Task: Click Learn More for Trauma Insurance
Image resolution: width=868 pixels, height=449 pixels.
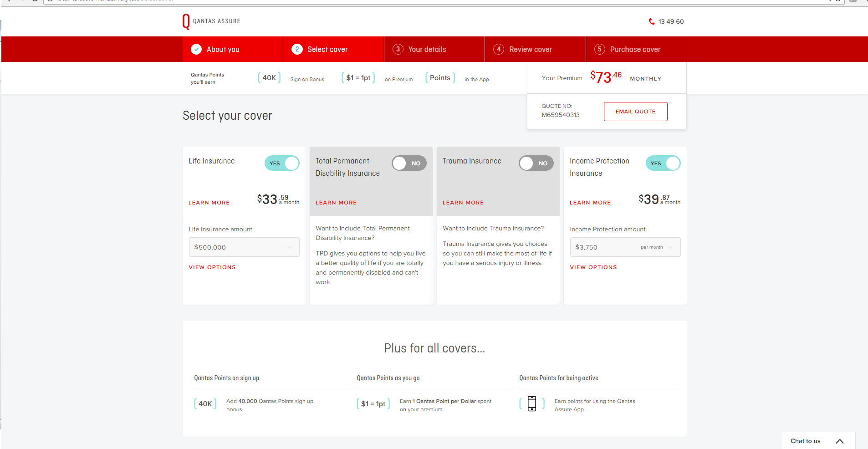Action: pos(463,203)
